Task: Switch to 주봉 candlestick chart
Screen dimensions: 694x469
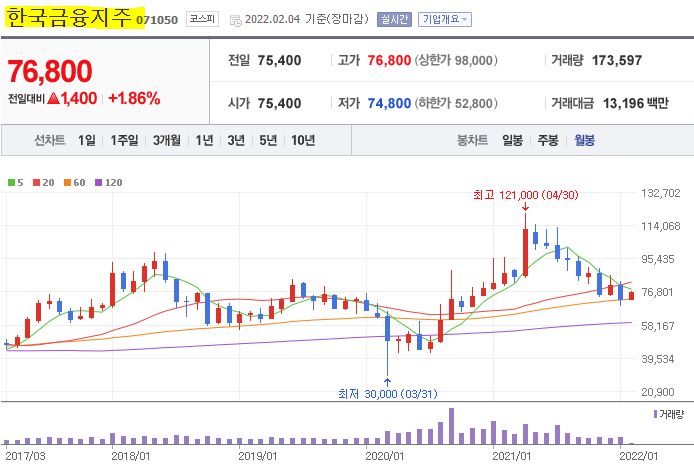Action: point(548,140)
